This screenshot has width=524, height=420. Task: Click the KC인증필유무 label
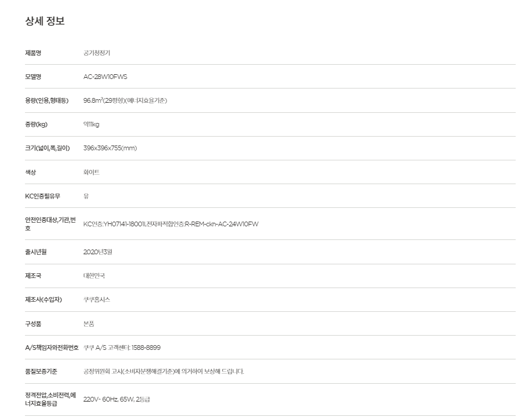tap(42, 196)
